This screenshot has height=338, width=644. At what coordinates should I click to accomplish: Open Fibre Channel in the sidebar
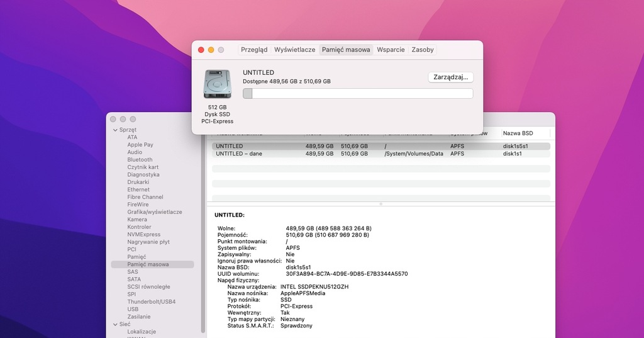click(145, 197)
